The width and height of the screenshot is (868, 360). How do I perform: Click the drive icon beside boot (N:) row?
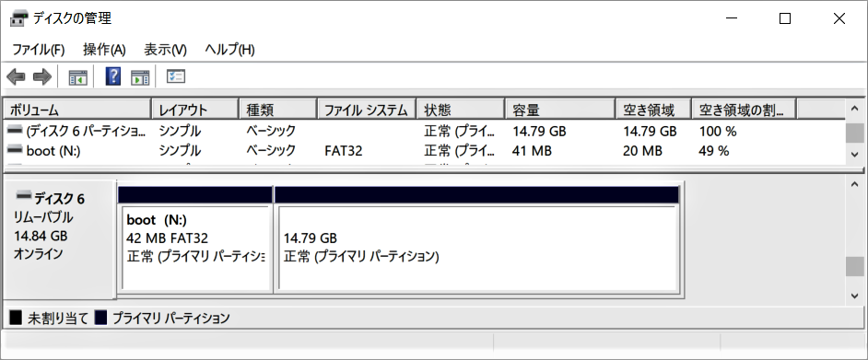(16, 150)
